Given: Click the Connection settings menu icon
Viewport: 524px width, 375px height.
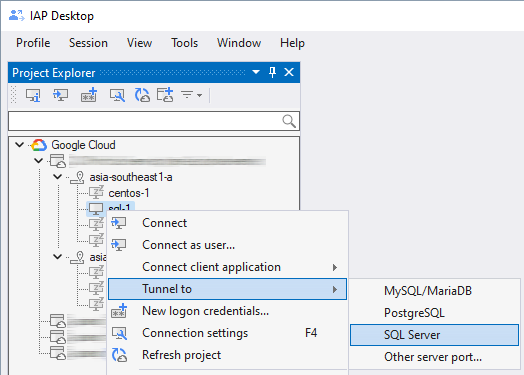Looking at the screenshot, I should click(119, 333).
